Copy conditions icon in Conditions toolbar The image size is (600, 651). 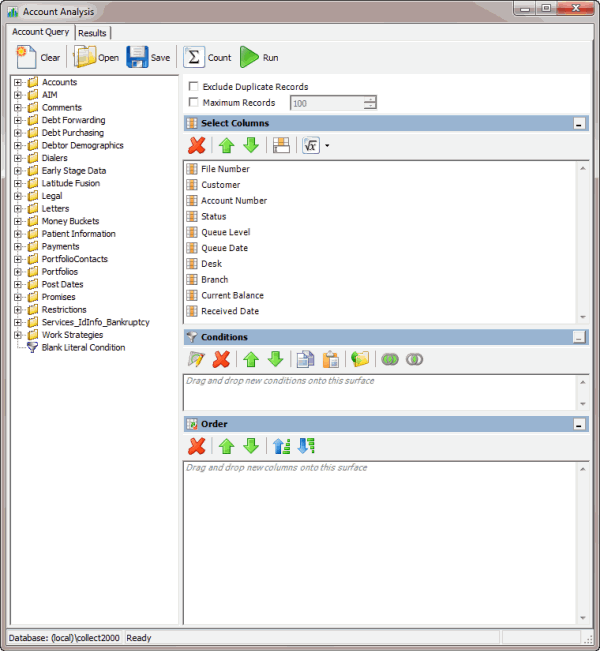pyautogui.click(x=306, y=360)
